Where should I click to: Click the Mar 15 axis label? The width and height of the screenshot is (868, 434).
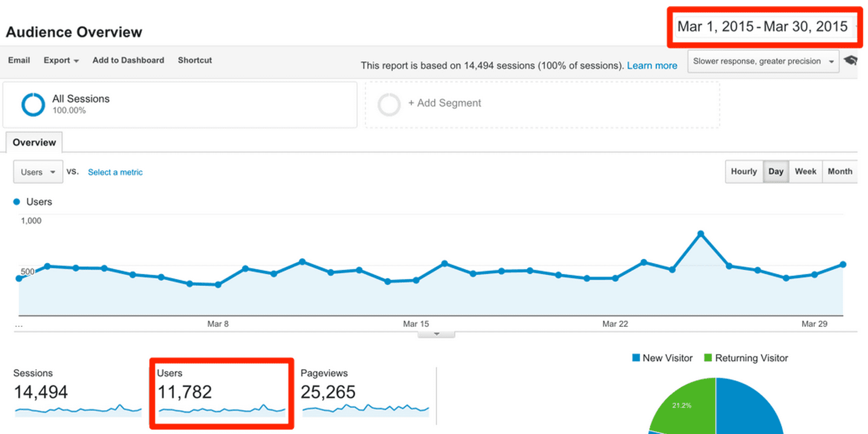[x=416, y=324]
